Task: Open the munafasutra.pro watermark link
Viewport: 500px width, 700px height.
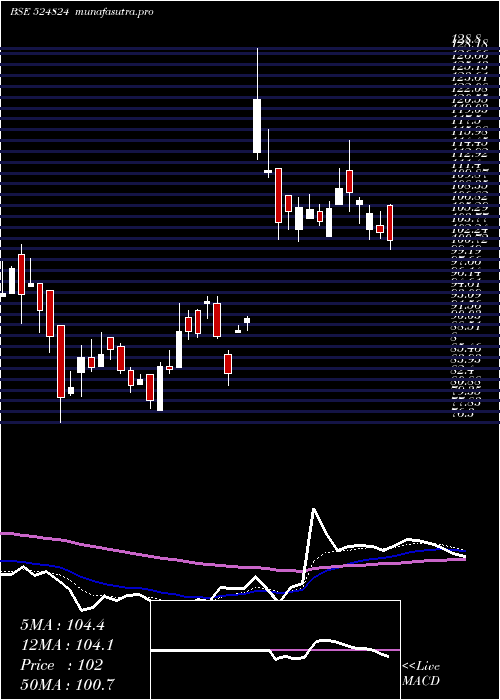Action: coord(115,12)
